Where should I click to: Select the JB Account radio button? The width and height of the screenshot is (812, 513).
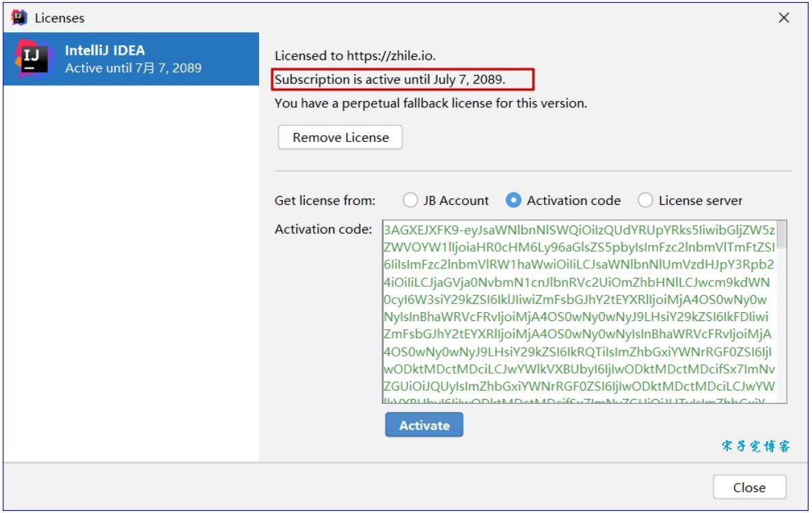pos(411,201)
